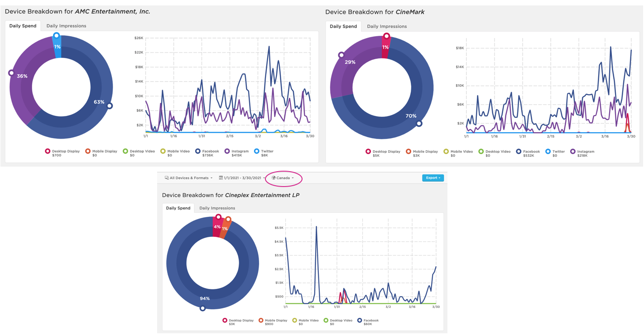Screen dimensions: 644x336
Task: Click the Export button
Action: pos(433,178)
